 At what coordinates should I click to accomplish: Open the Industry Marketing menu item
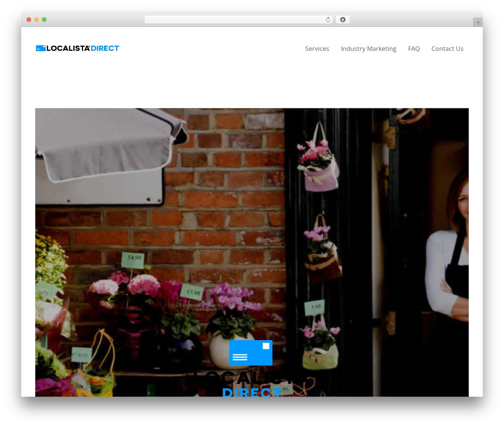coord(369,48)
